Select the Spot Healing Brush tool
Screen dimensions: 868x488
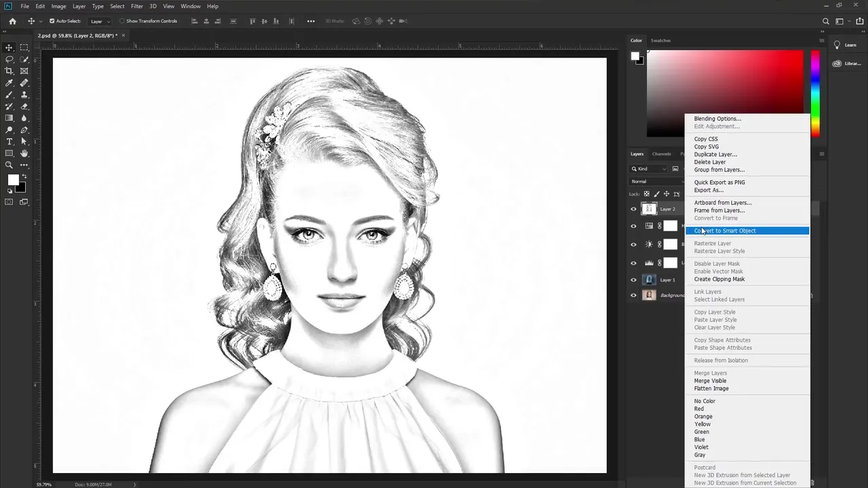coord(24,83)
